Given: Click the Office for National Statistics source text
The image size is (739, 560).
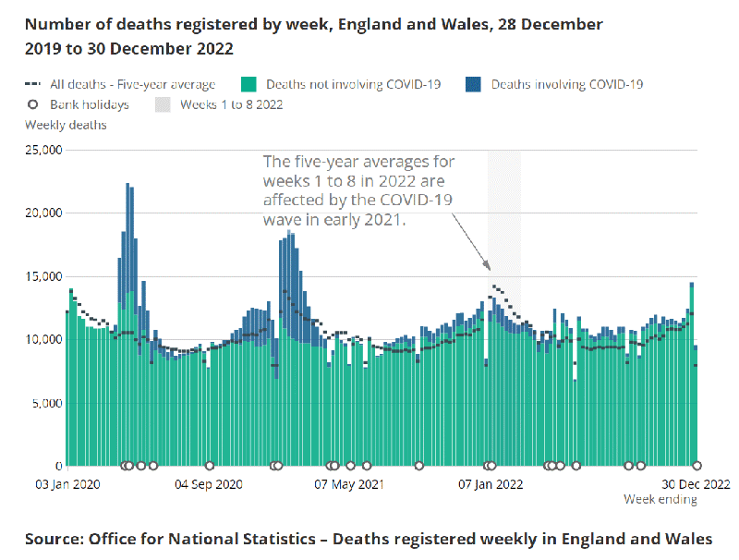Looking at the screenshot, I should (x=369, y=538).
